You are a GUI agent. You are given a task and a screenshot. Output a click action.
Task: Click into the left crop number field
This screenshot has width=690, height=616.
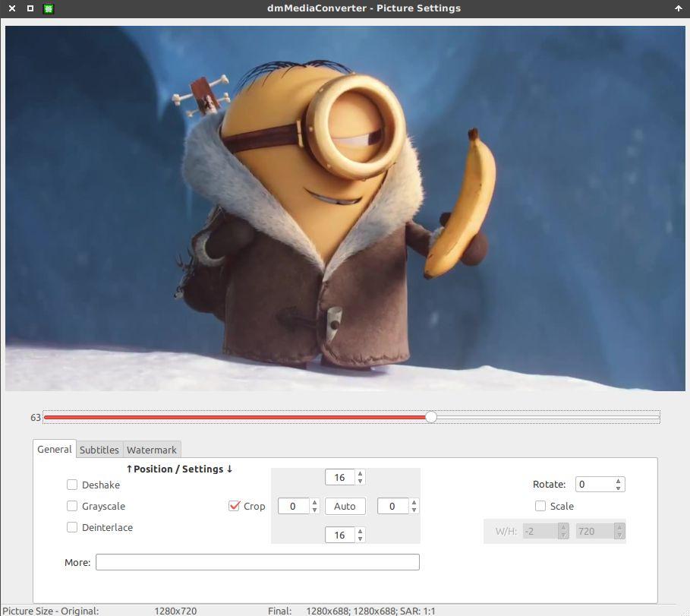[294, 507]
